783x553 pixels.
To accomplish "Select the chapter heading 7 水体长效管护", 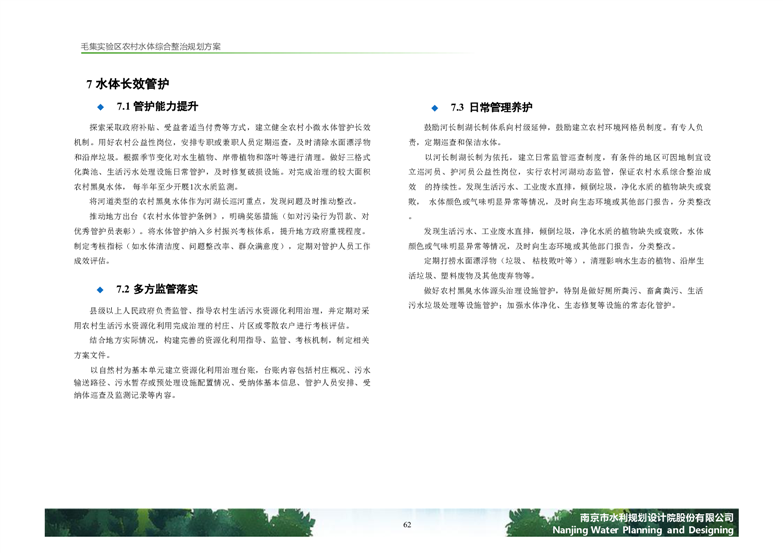I will coord(127,84).
